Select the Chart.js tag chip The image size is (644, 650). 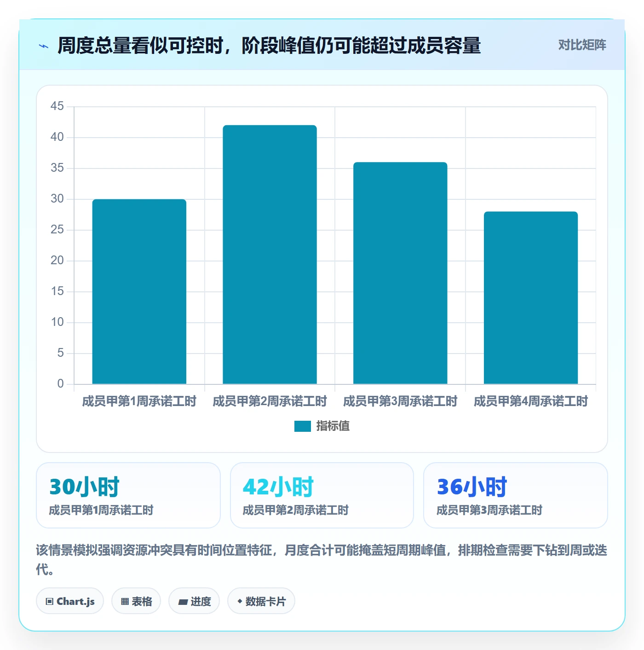pos(70,601)
